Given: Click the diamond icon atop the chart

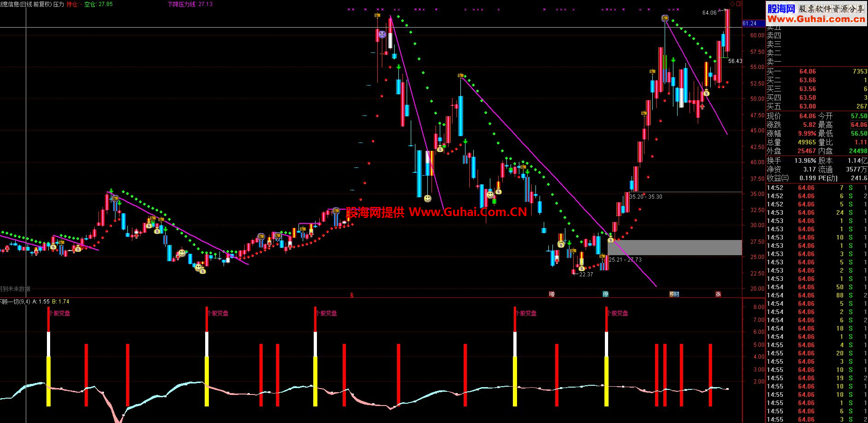Looking at the screenshot, I should click(x=732, y=4).
